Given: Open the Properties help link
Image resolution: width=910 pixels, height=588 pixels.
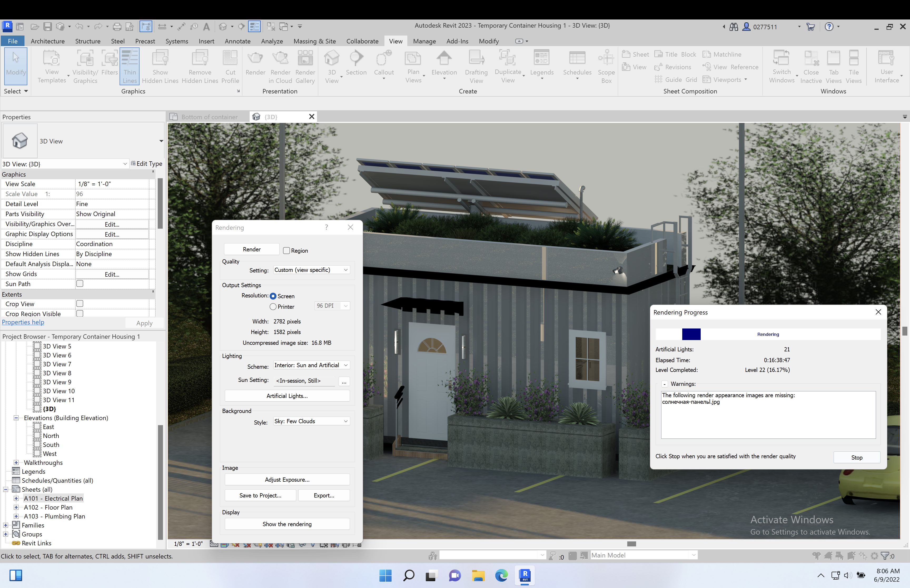Looking at the screenshot, I should click(23, 322).
